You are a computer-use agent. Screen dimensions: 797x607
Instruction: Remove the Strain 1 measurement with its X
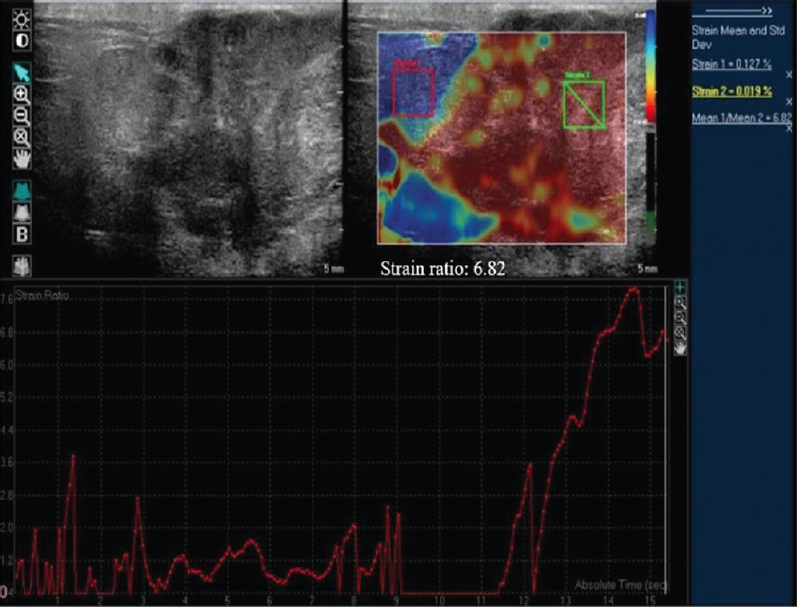(789, 75)
